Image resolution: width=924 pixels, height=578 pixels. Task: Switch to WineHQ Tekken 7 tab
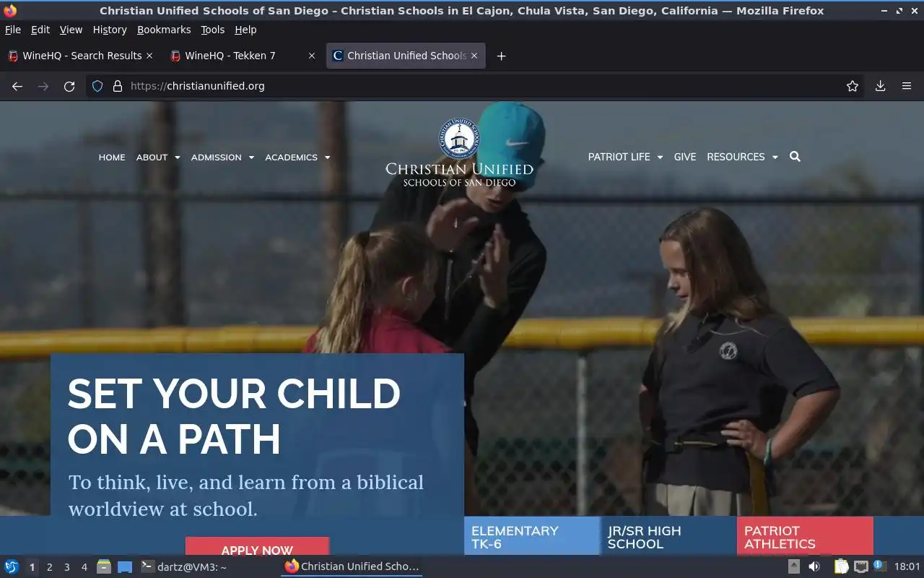243,56
